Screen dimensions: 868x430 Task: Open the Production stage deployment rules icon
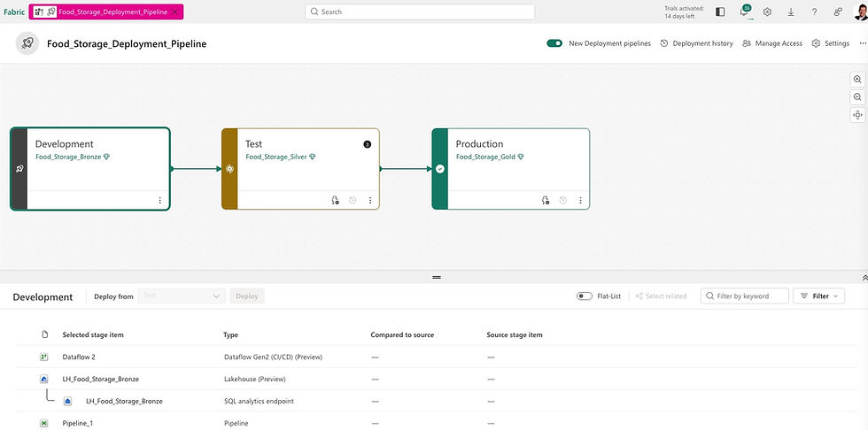(x=546, y=200)
